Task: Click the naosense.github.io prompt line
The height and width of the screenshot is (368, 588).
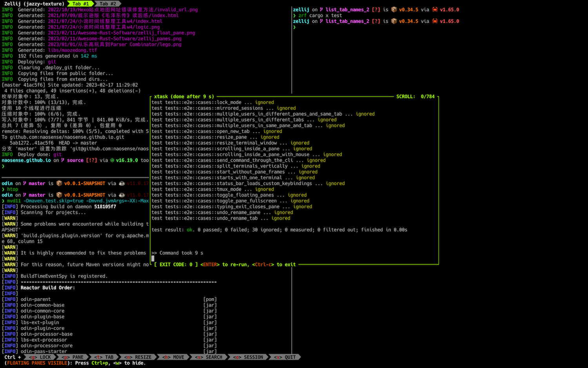Action: click(x=75, y=160)
